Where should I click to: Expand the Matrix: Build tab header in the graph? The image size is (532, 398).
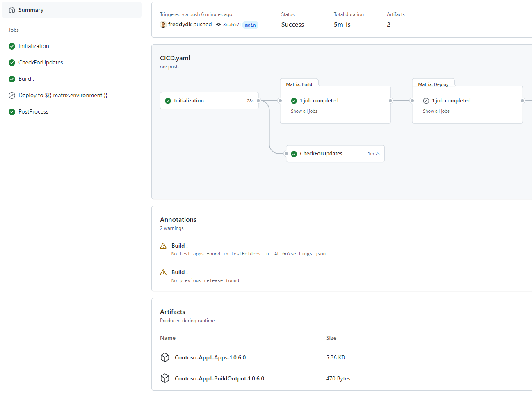click(x=299, y=84)
